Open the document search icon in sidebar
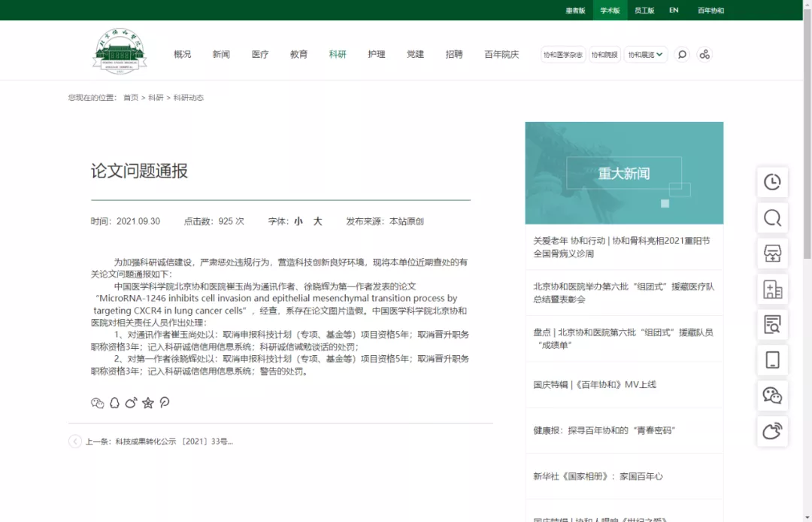Viewport: 812px width, 522px height. [772, 324]
